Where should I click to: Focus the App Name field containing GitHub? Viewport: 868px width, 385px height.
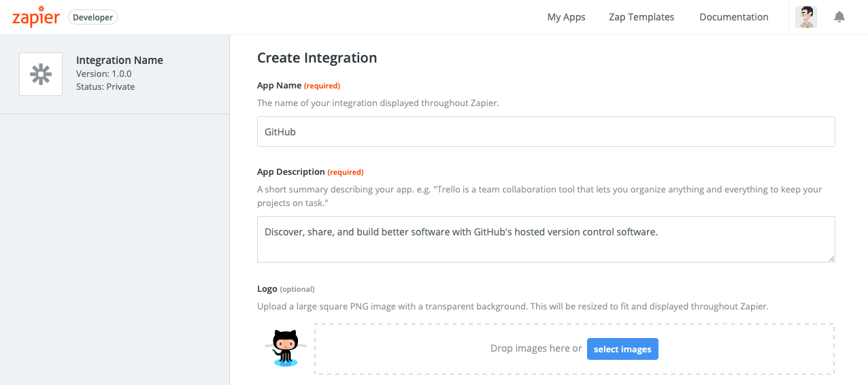pyautogui.click(x=546, y=132)
